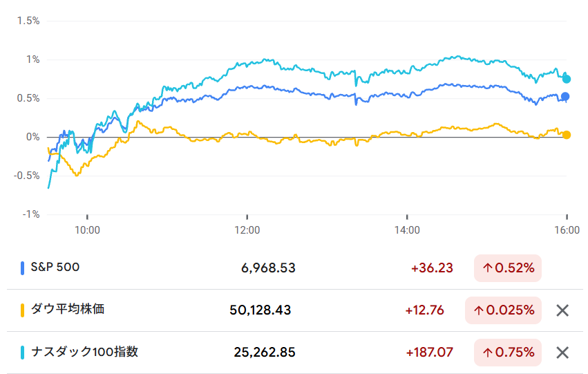Click the S&P 500 price 6,968.53
This screenshot has width=588, height=374.
268,268
